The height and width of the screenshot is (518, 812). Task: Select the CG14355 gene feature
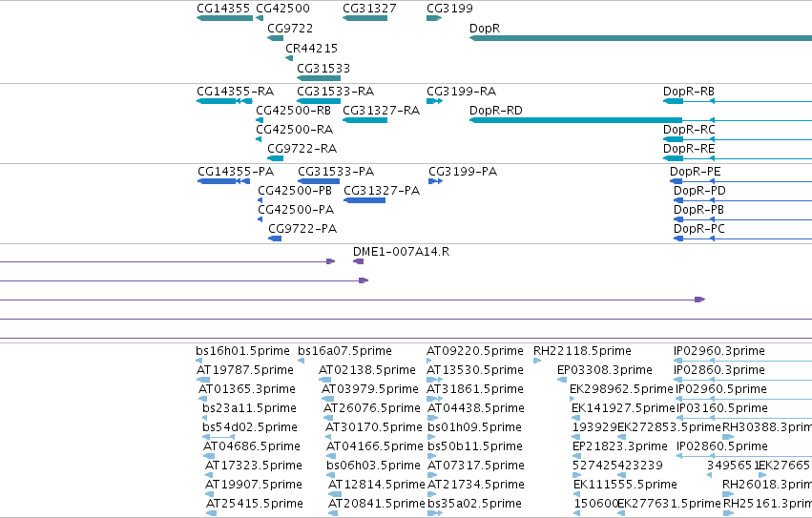point(225,18)
